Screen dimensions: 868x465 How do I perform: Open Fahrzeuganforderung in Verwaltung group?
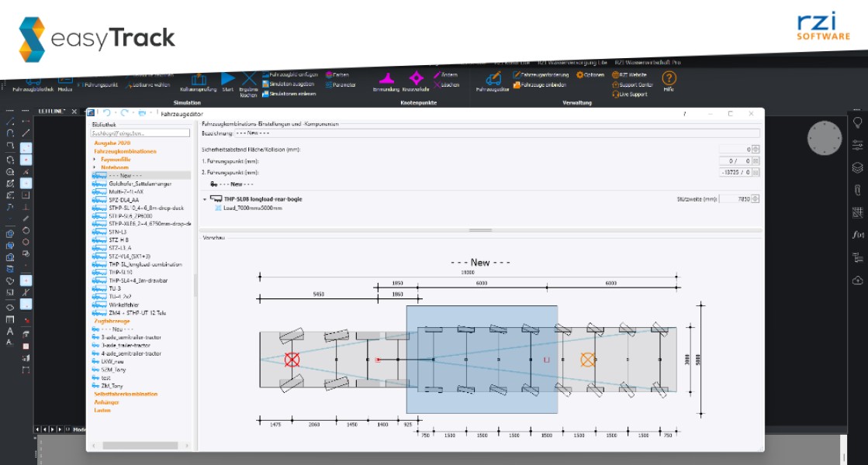click(x=541, y=74)
